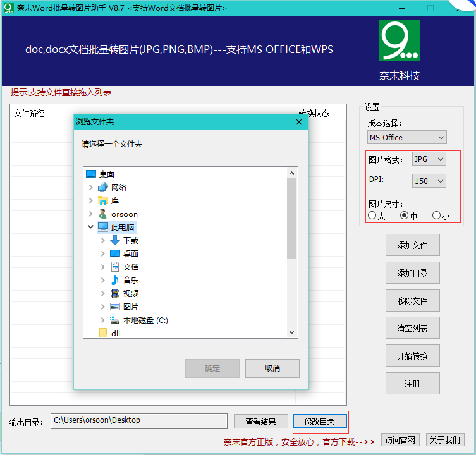476x455 pixels.
Task: Expand the Pictures folder node
Action: pyautogui.click(x=103, y=306)
